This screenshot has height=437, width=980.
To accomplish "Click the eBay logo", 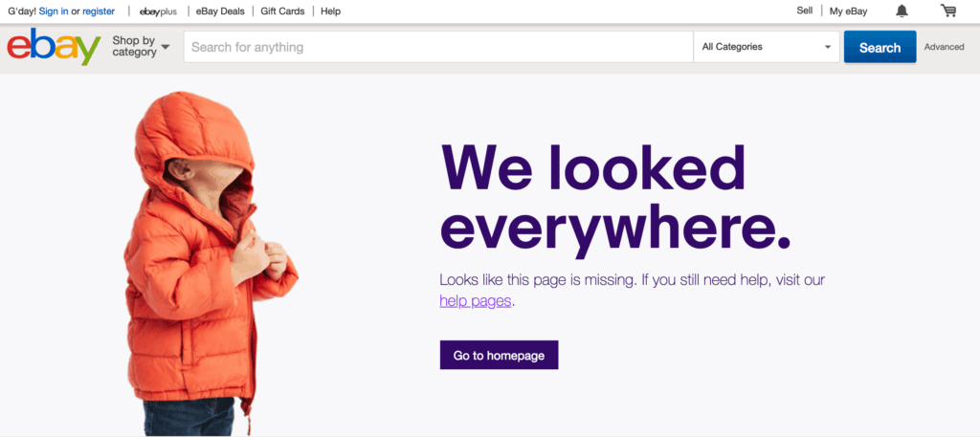I will pyautogui.click(x=54, y=47).
